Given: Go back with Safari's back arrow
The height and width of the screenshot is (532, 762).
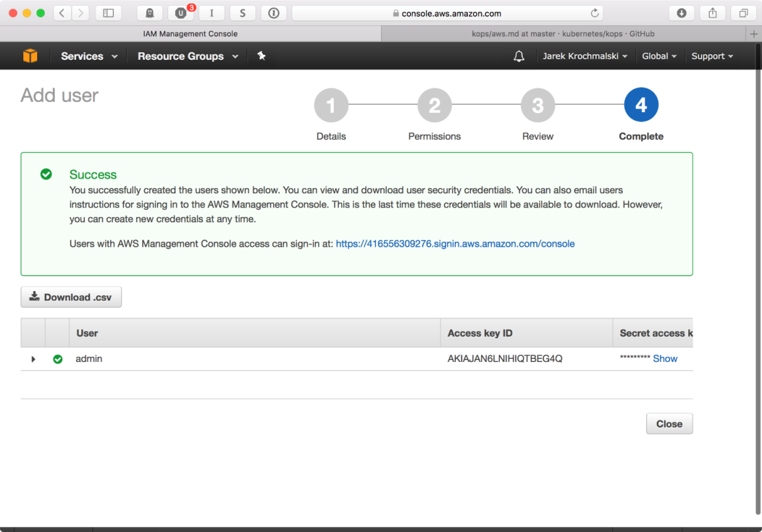Looking at the screenshot, I should tap(62, 13).
